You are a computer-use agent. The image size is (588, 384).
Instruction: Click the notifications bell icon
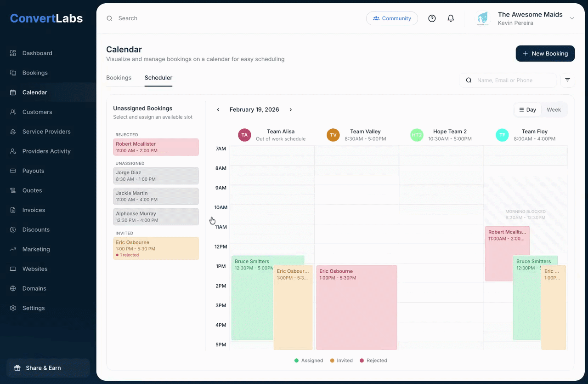[x=451, y=18]
